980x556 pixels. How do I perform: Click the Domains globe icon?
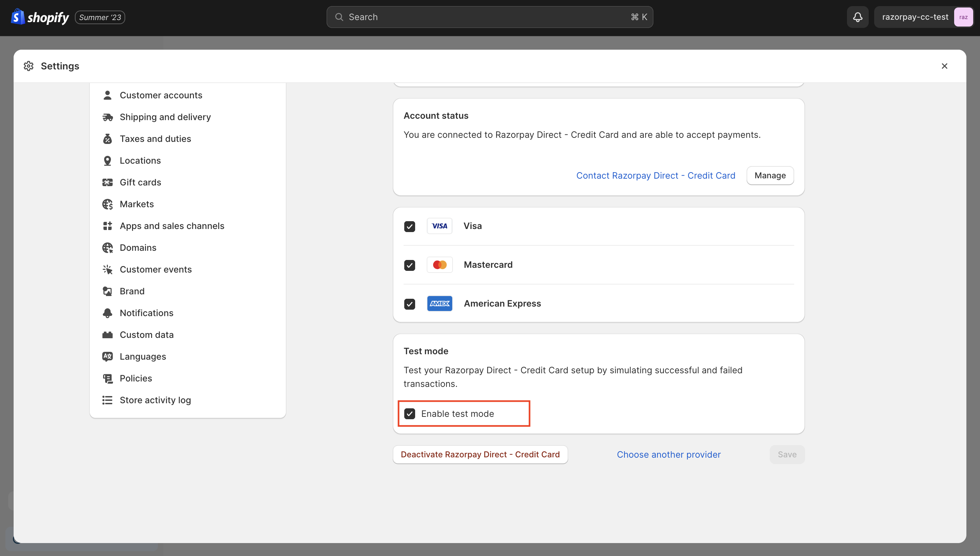point(107,247)
